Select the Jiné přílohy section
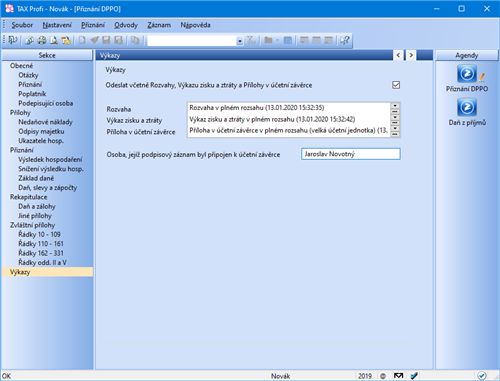Image resolution: width=500 pixels, height=381 pixels. click(x=35, y=216)
